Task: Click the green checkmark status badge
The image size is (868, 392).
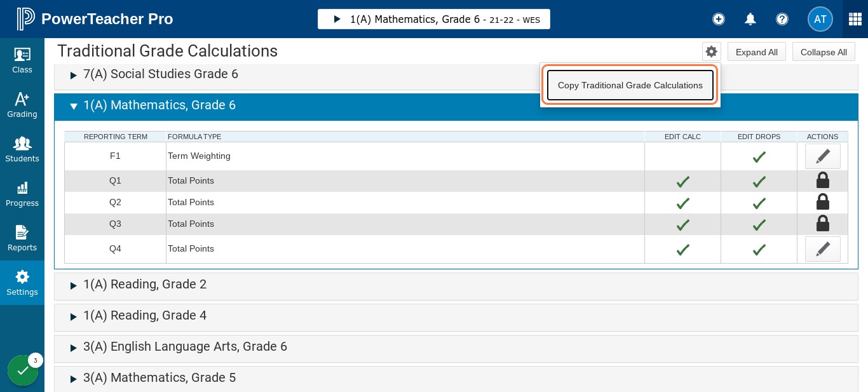Action: 23,370
